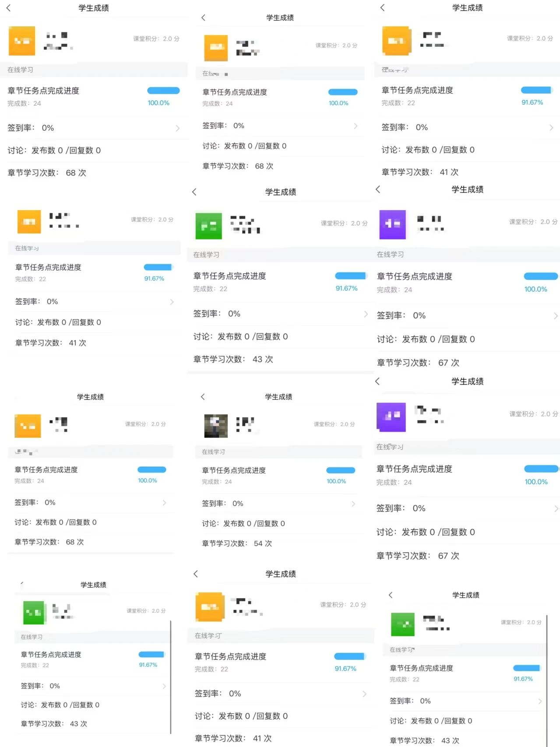Open the student's photo avatar
This screenshot has width=560, height=747.
pos(216,426)
